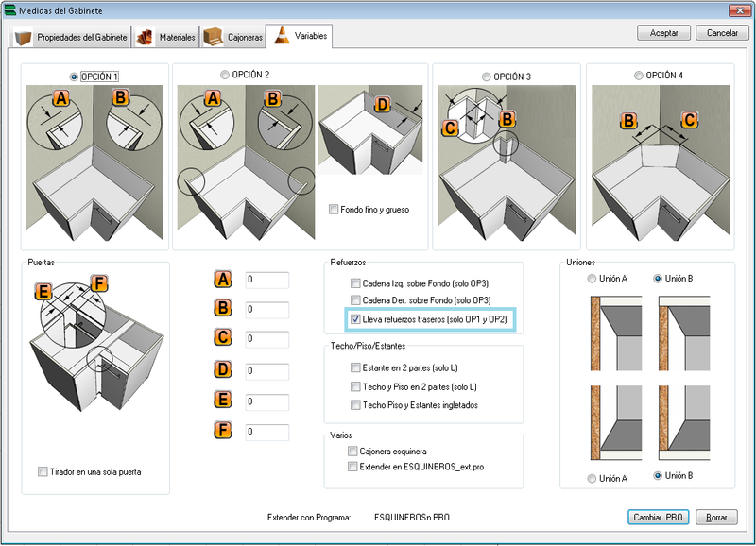Select the OPCIÓN 1 radio button

74,77
